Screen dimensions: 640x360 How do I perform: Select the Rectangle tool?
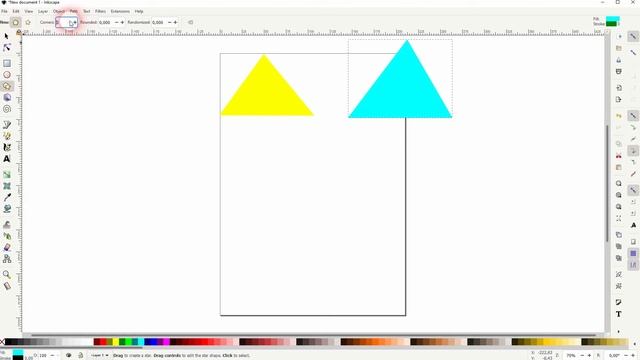pyautogui.click(x=7, y=63)
